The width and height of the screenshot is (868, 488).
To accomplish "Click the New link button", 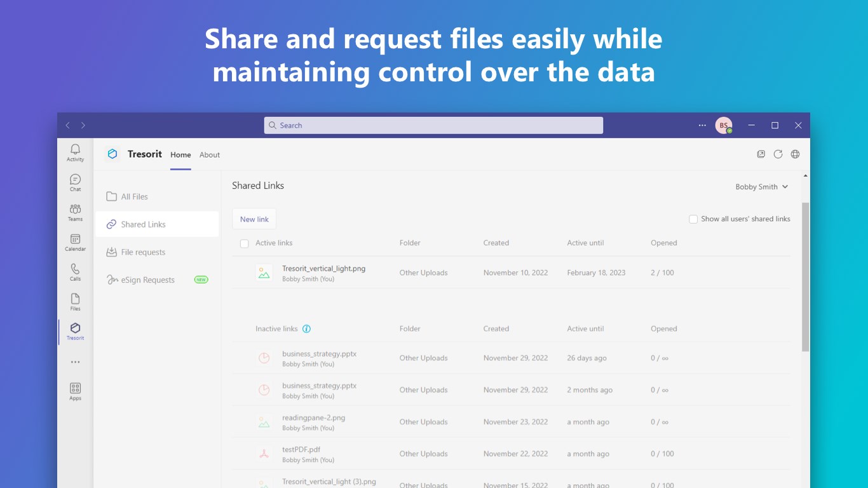I will (x=254, y=219).
